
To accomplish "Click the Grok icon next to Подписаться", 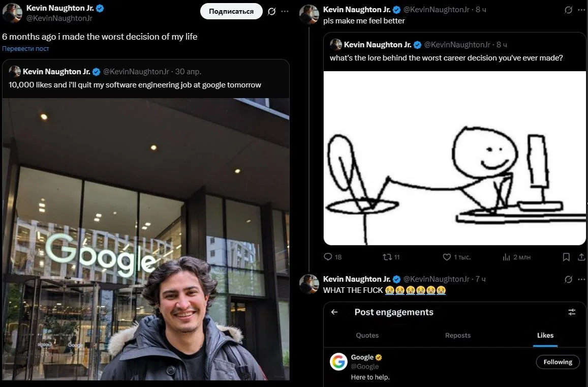I will (272, 11).
